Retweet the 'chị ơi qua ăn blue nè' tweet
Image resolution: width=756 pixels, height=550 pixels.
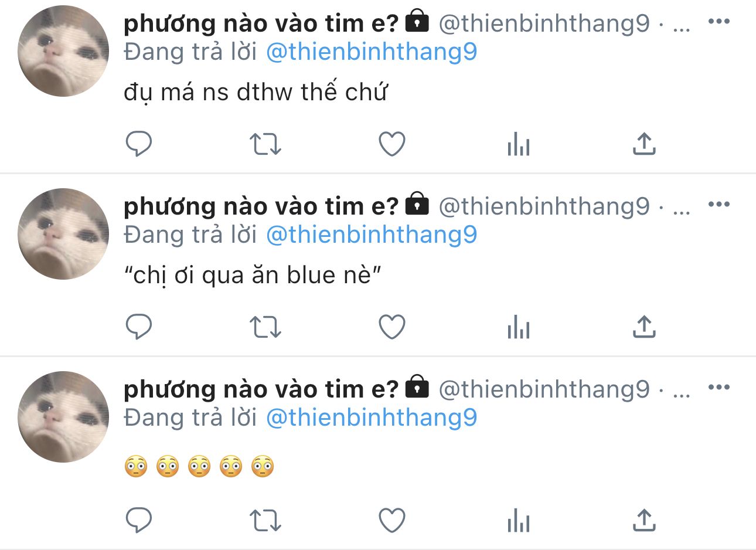pos(265,327)
